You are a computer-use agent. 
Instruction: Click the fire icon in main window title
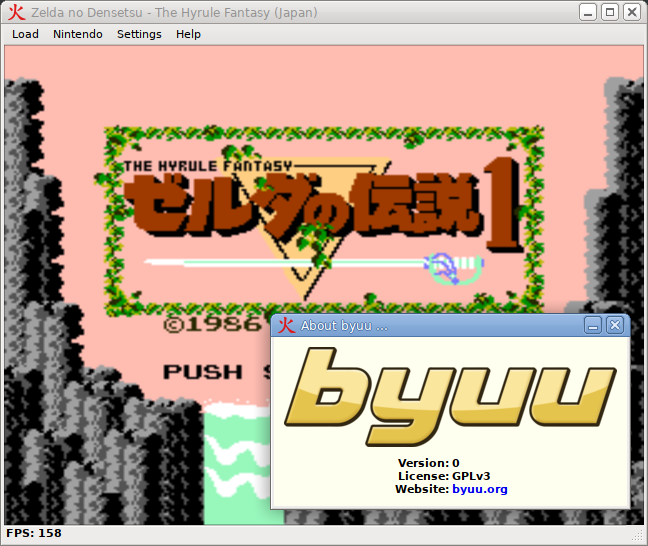[x=17, y=12]
